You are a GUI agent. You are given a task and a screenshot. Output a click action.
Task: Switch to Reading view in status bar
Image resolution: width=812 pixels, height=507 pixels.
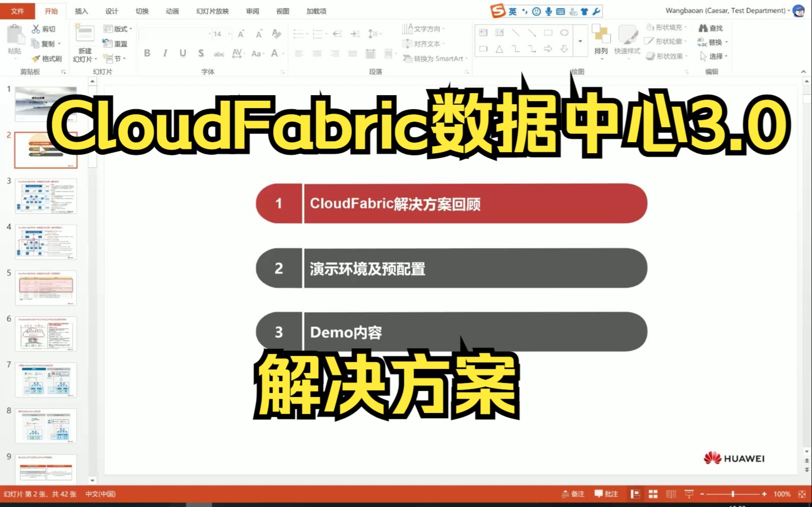671,494
